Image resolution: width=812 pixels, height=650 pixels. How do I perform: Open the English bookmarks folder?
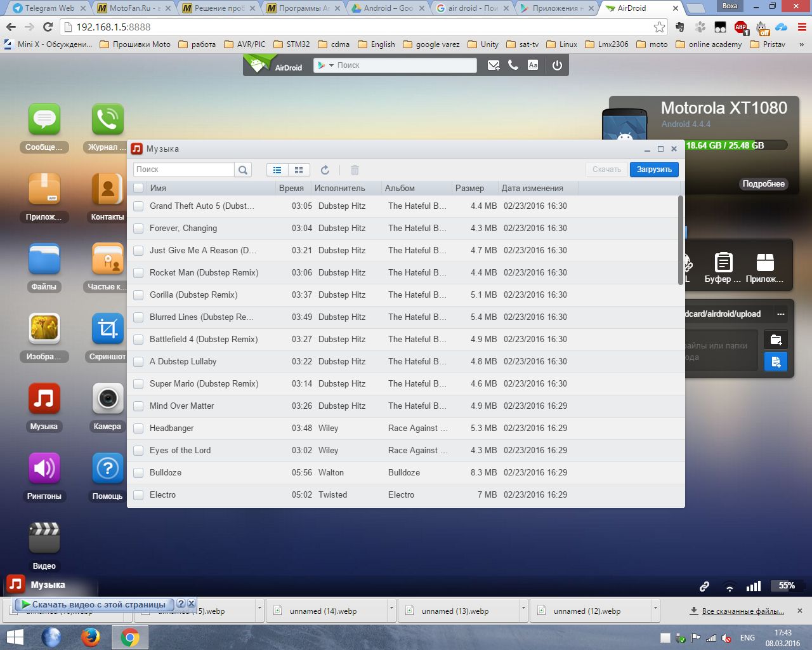pyautogui.click(x=376, y=44)
